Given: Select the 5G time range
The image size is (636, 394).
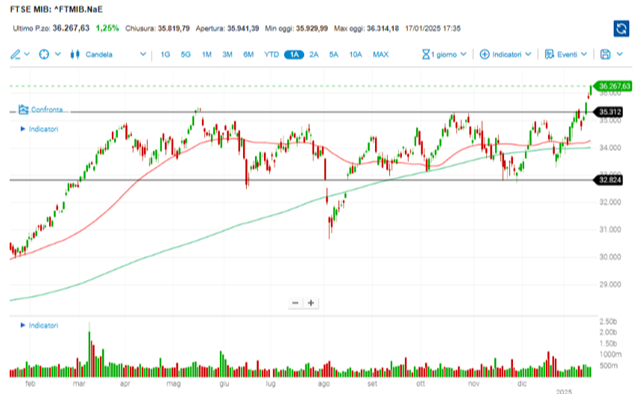Looking at the screenshot, I should [185, 54].
